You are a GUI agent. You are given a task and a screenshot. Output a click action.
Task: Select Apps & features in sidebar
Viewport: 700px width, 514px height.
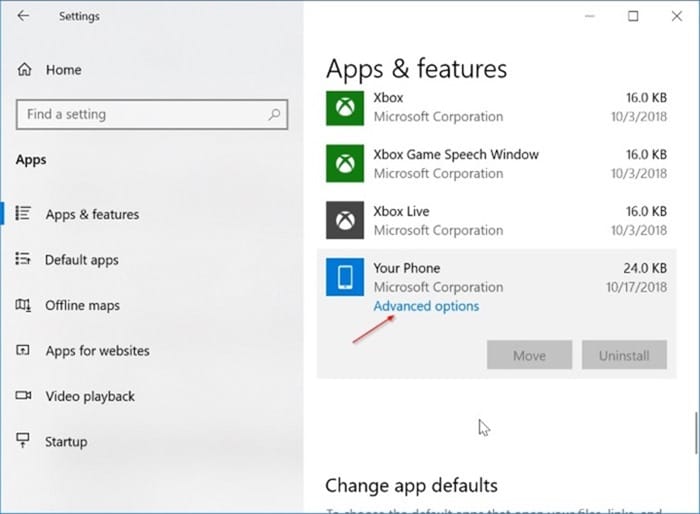click(92, 214)
